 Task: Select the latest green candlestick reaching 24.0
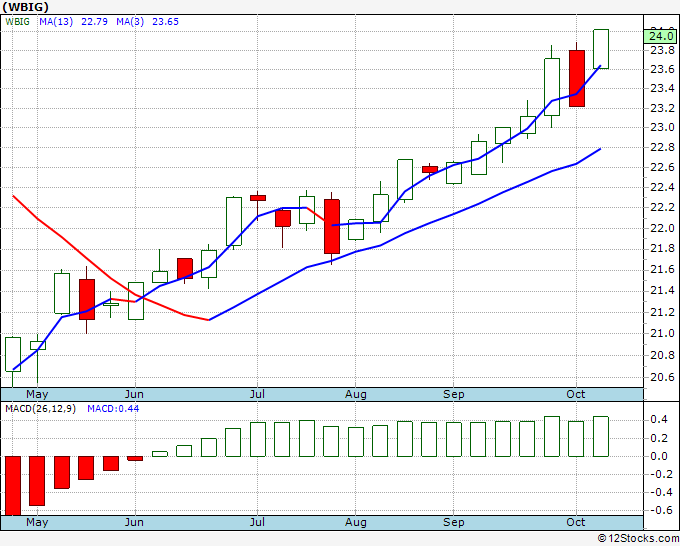coord(601,49)
